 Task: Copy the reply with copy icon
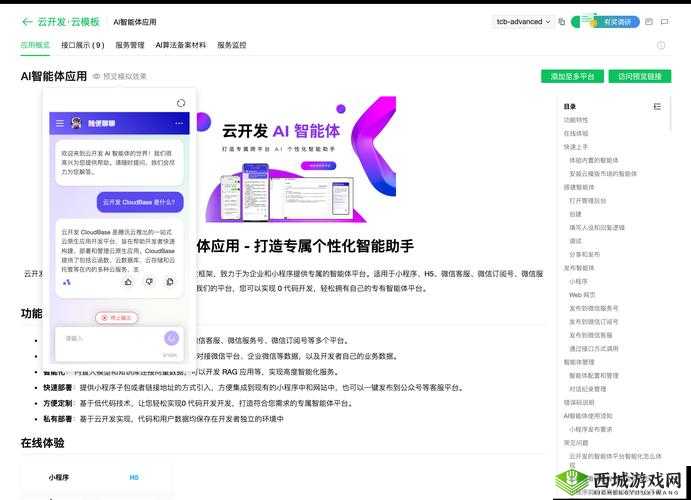[170, 282]
